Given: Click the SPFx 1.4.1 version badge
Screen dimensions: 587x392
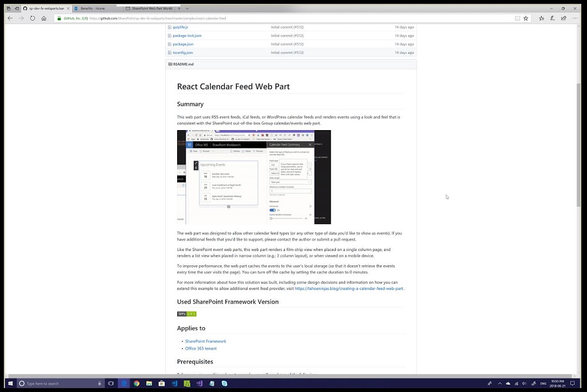Looking at the screenshot, I should pos(187,314).
